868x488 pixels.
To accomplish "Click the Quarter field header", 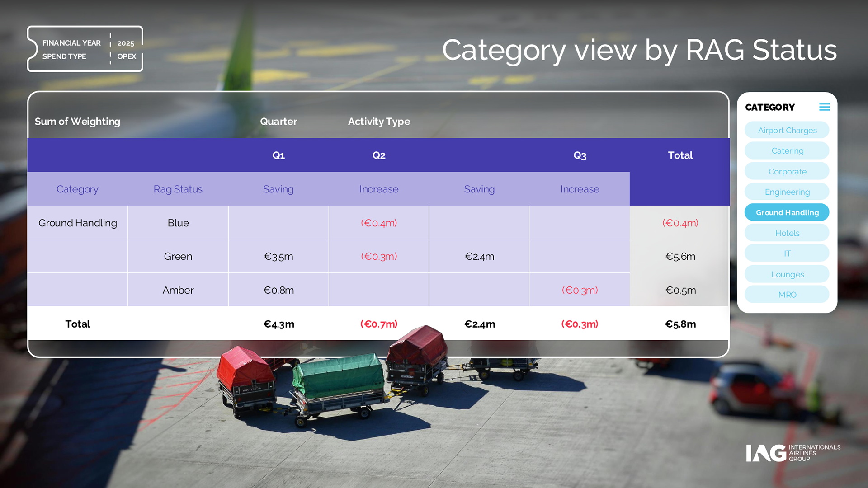I will point(278,122).
